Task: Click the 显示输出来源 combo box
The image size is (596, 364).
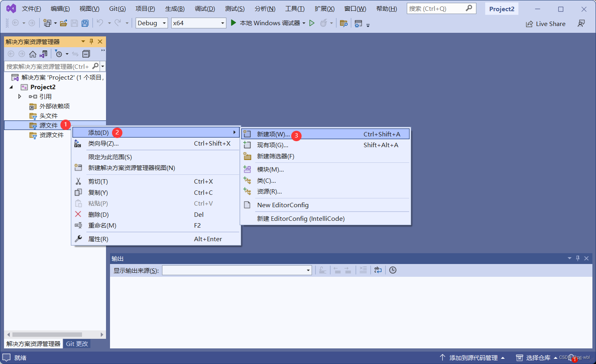Action: 237,270
